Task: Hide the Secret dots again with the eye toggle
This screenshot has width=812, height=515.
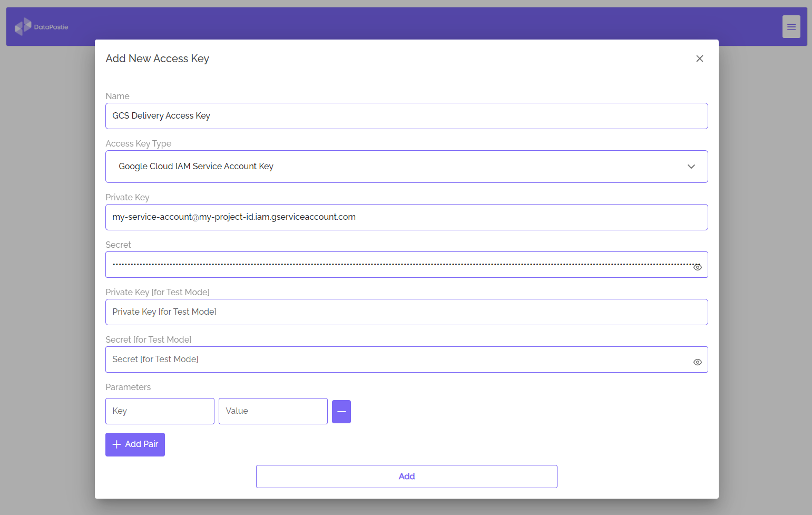Action: click(697, 267)
